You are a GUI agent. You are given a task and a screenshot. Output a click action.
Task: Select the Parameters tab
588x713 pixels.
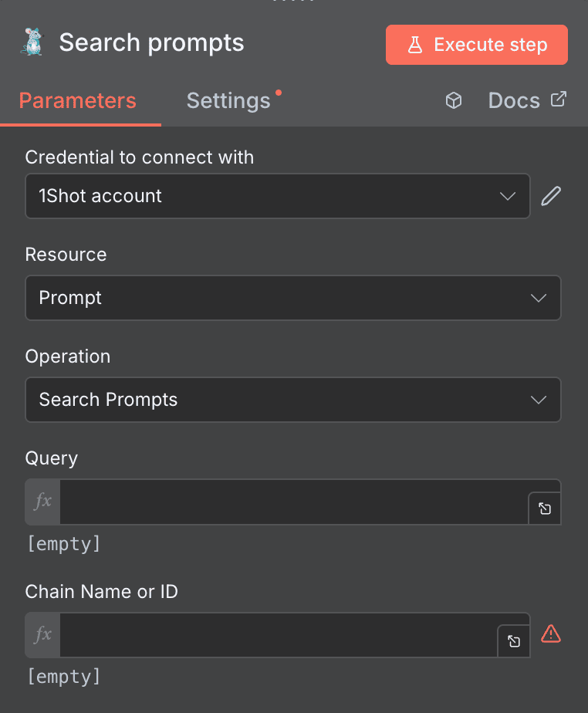pos(77,100)
